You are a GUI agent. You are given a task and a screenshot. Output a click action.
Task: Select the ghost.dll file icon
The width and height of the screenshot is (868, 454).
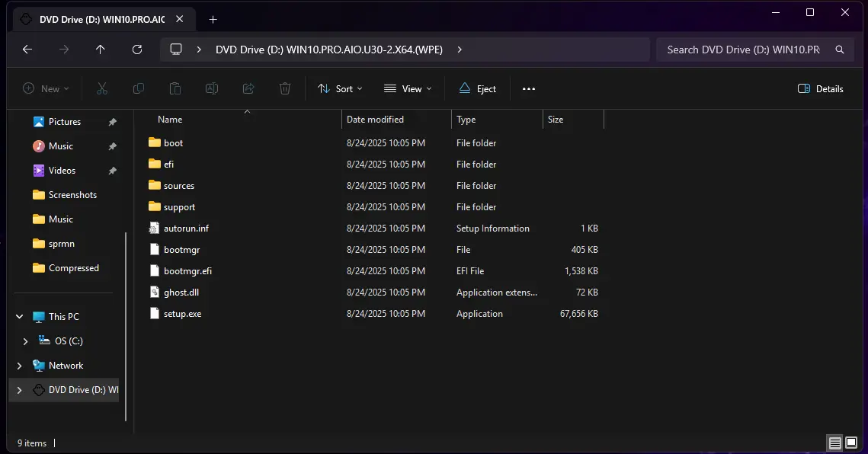tap(155, 293)
